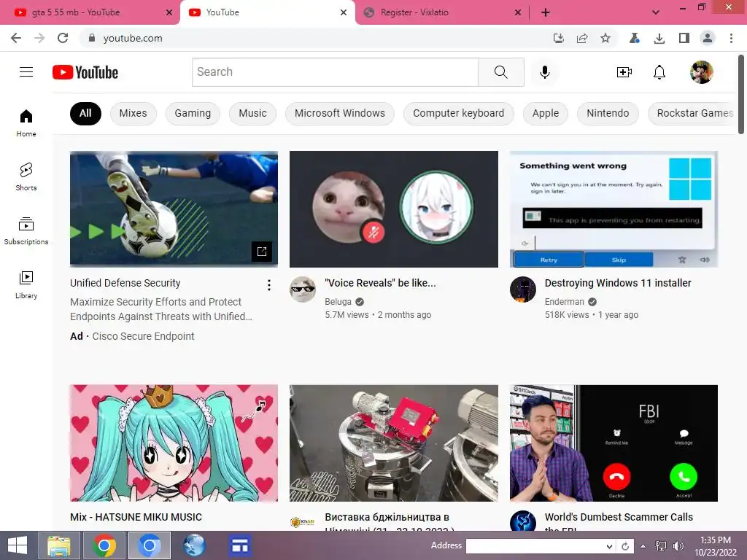Screen dimensions: 747x560
Task: Open the ad's external link icon on thumbnail
Action: pyautogui.click(x=262, y=252)
